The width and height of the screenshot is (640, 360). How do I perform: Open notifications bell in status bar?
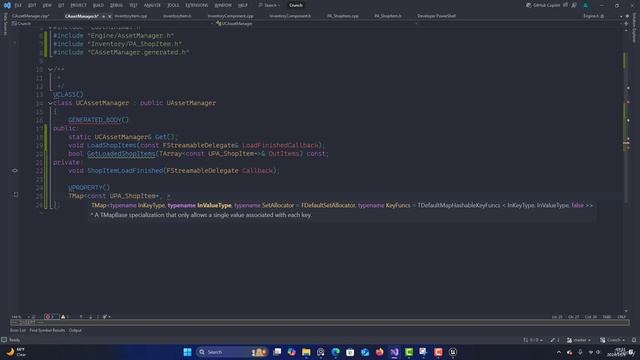tap(634, 340)
